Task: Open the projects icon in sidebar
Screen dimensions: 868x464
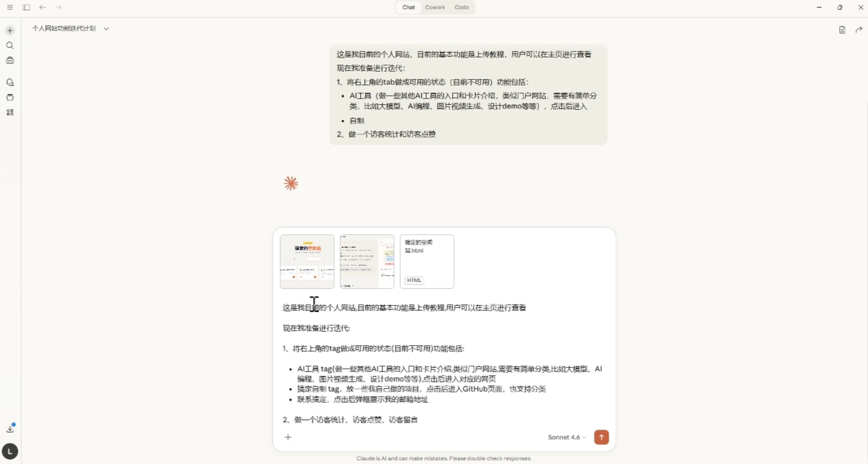Action: pyautogui.click(x=10, y=97)
